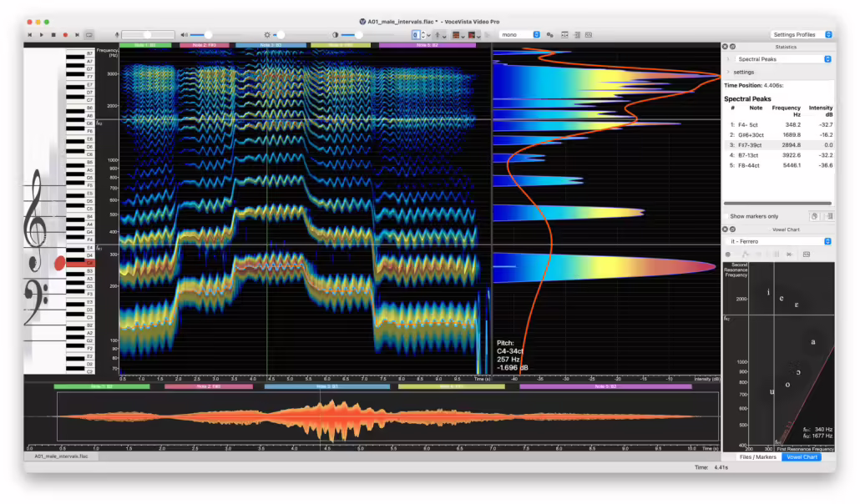Click the vertical lines icon in Vowel Chart
The image size is (860, 504).
point(776,255)
